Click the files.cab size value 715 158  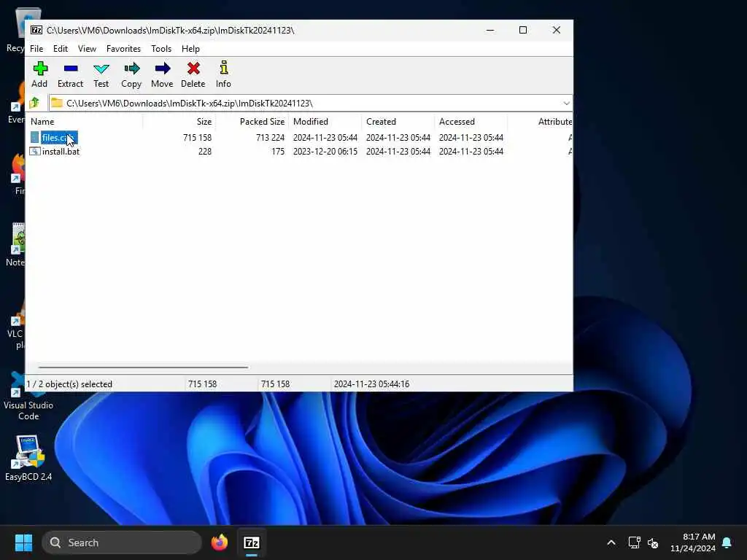197,137
